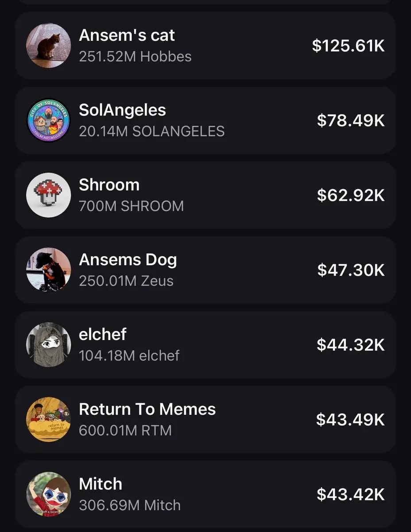
Task: Tap the elchef hooded character avatar
Action: click(x=48, y=344)
